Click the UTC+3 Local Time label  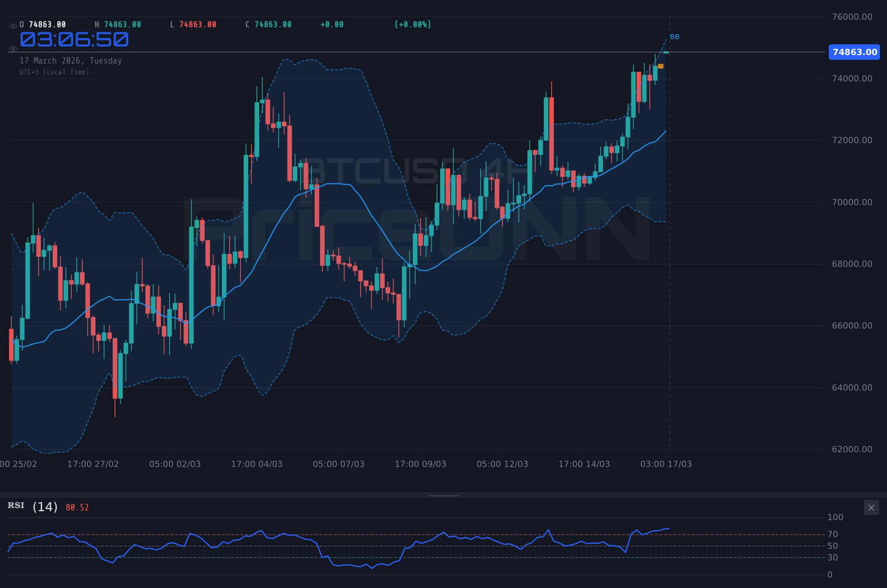pos(54,72)
